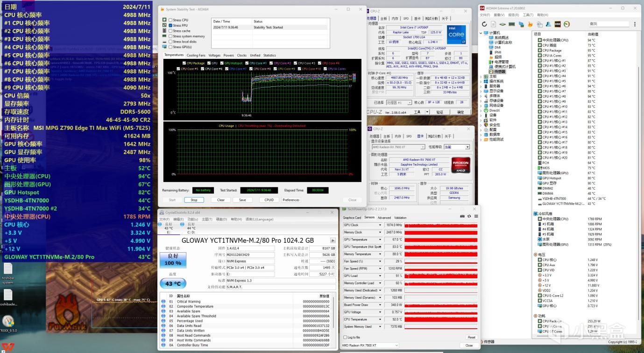The height and width of the screenshot is (353, 644).
Task: Switch to the Cooling Fans tab
Action: 196,55
